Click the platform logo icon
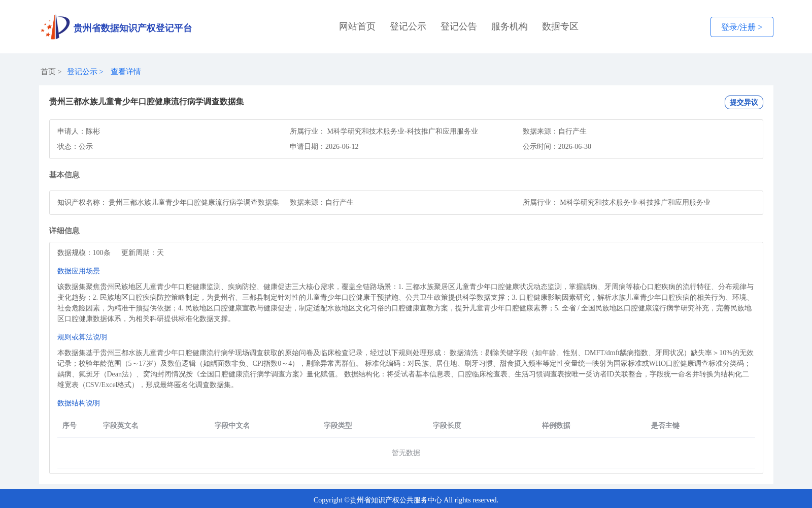 (55, 27)
